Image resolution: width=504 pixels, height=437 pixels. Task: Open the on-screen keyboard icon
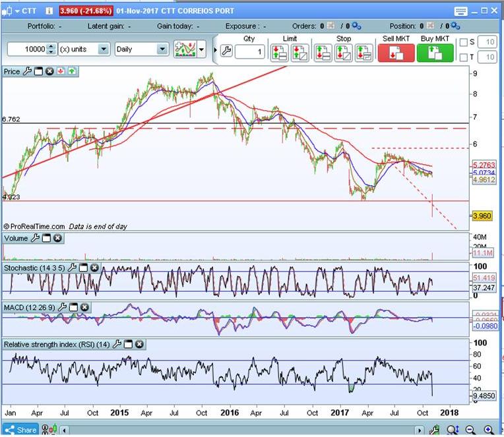(460, 11)
